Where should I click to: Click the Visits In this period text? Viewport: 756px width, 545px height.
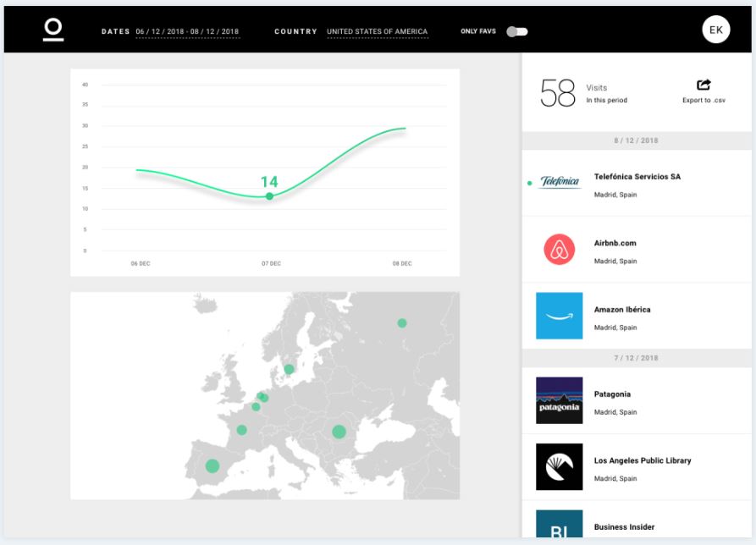pos(606,93)
